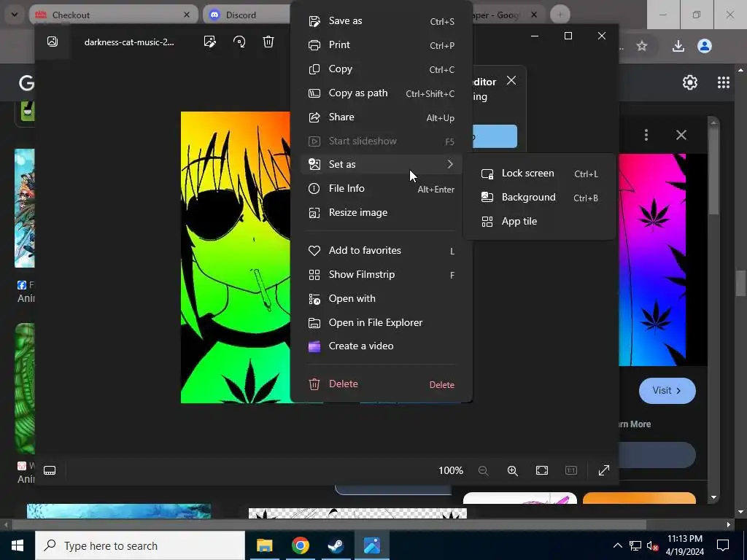Select Print in the context menu
Screen dimensions: 747x560
click(381, 44)
